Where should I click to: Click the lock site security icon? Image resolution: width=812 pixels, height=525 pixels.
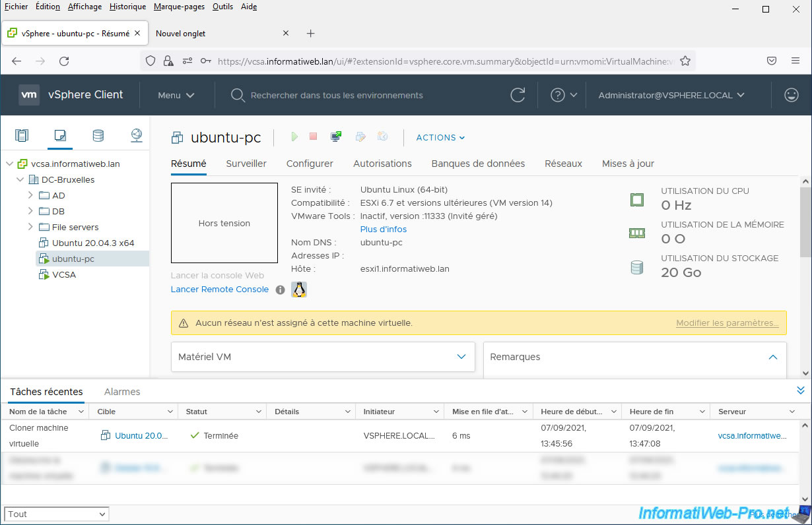(x=168, y=61)
